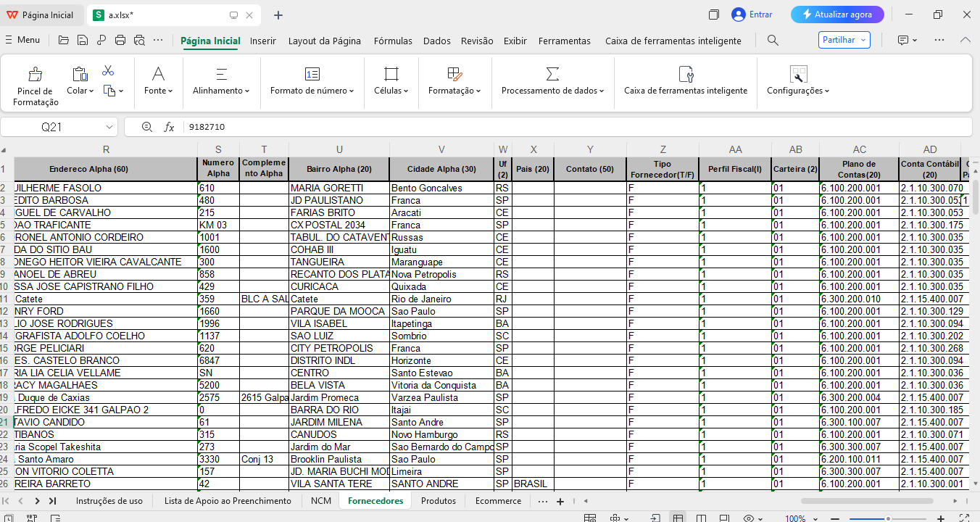Click the print icon in quick toolbar
The image size is (980, 522).
(x=120, y=41)
